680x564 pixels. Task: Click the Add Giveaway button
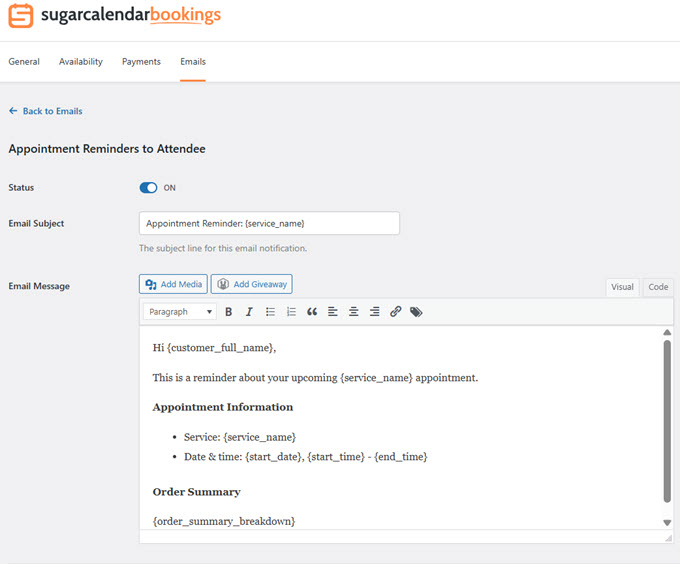point(252,284)
